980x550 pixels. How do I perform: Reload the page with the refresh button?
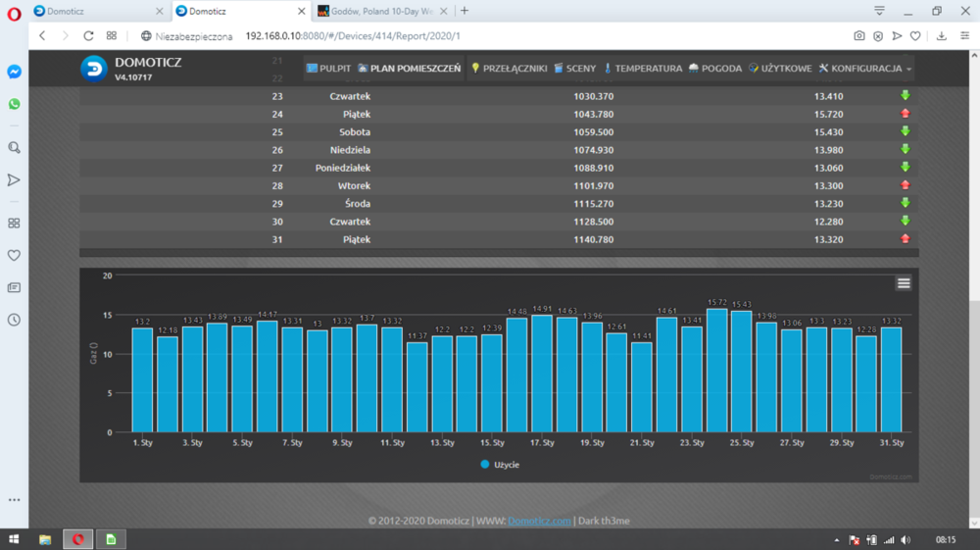pos(88,35)
